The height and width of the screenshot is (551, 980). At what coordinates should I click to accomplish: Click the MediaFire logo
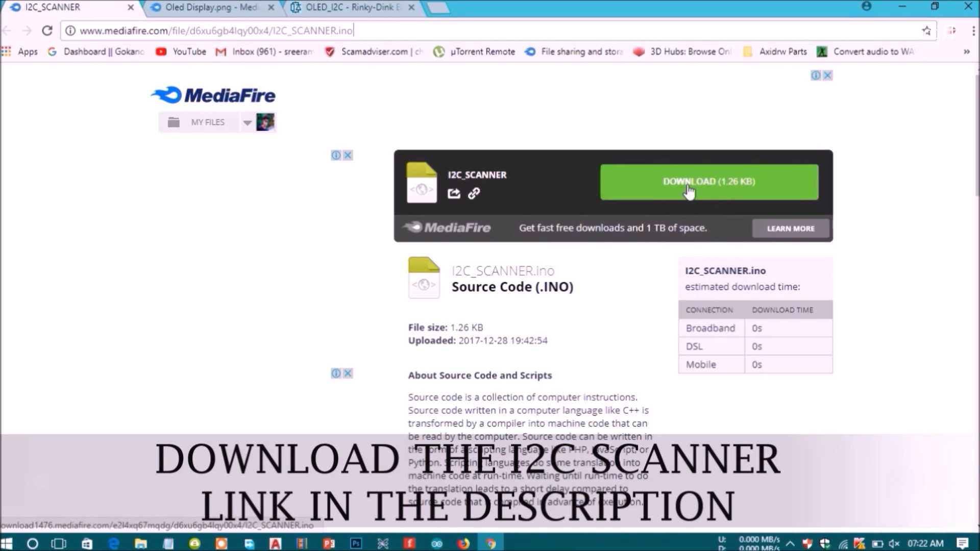coord(212,95)
